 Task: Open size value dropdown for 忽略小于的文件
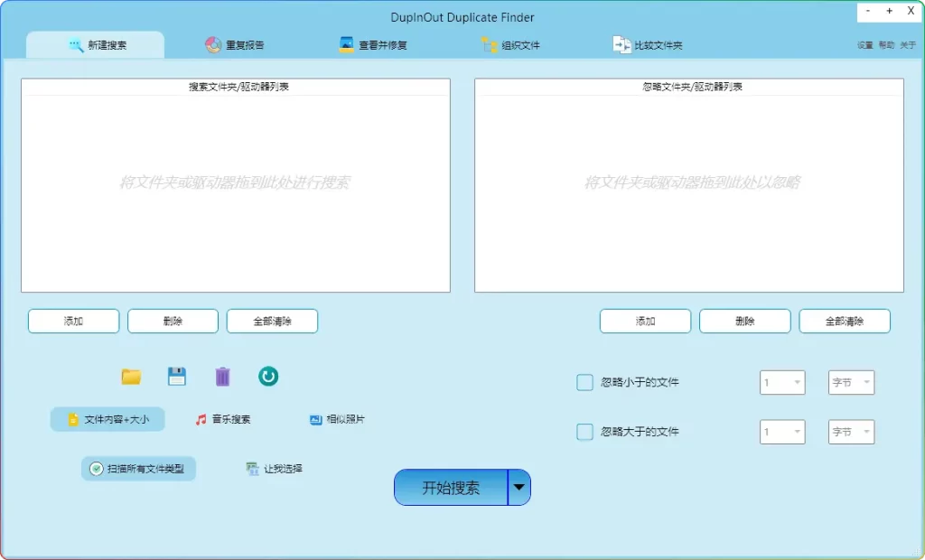pyautogui.click(x=782, y=382)
